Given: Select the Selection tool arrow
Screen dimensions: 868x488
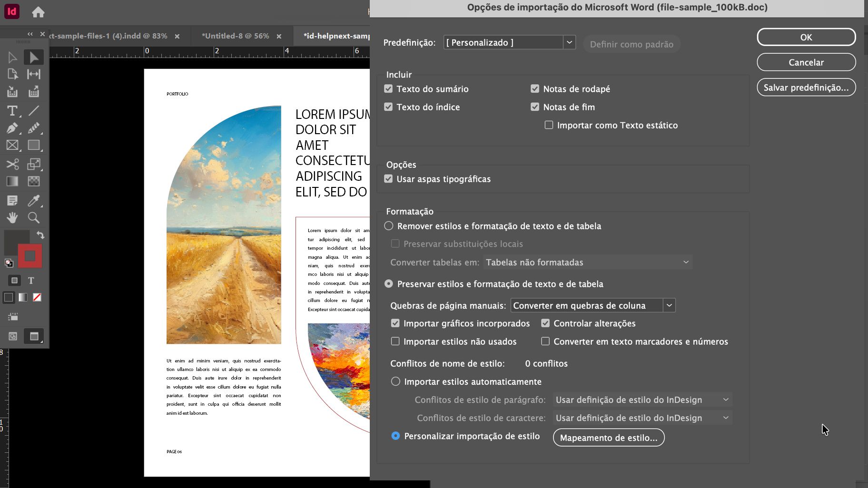Looking at the screenshot, I should click(12, 57).
